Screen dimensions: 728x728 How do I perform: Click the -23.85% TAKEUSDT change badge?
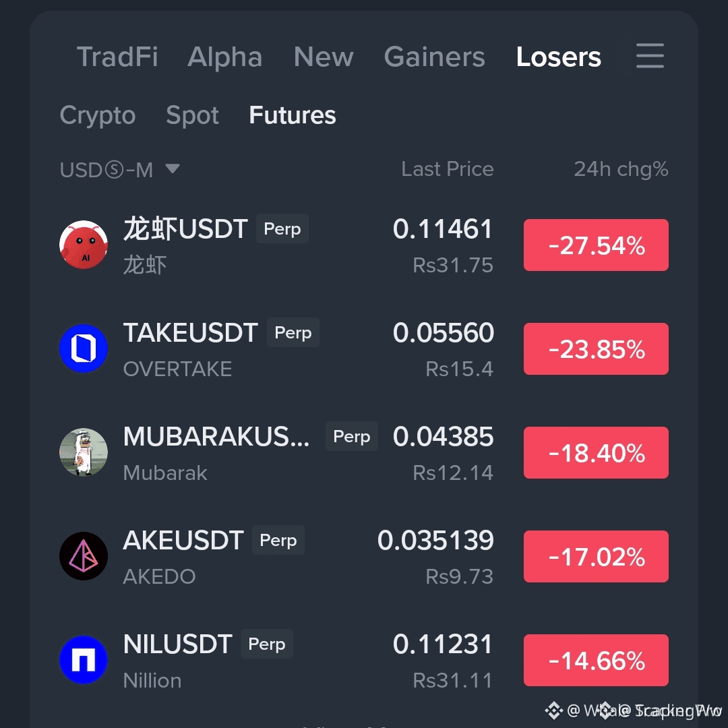[596, 348]
